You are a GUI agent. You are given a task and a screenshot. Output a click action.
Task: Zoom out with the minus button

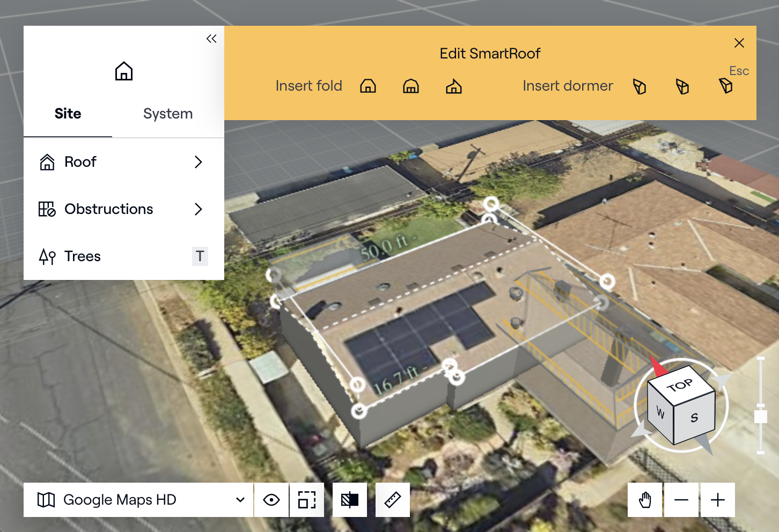coord(681,499)
